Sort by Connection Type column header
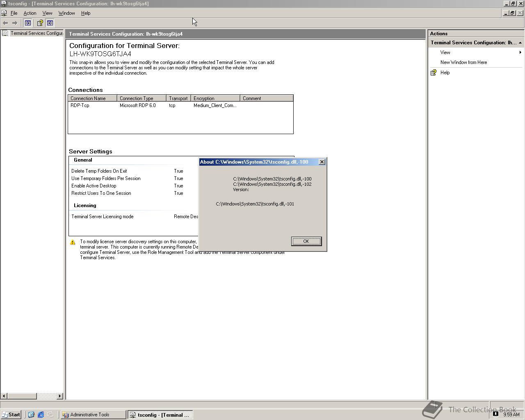 [142, 98]
